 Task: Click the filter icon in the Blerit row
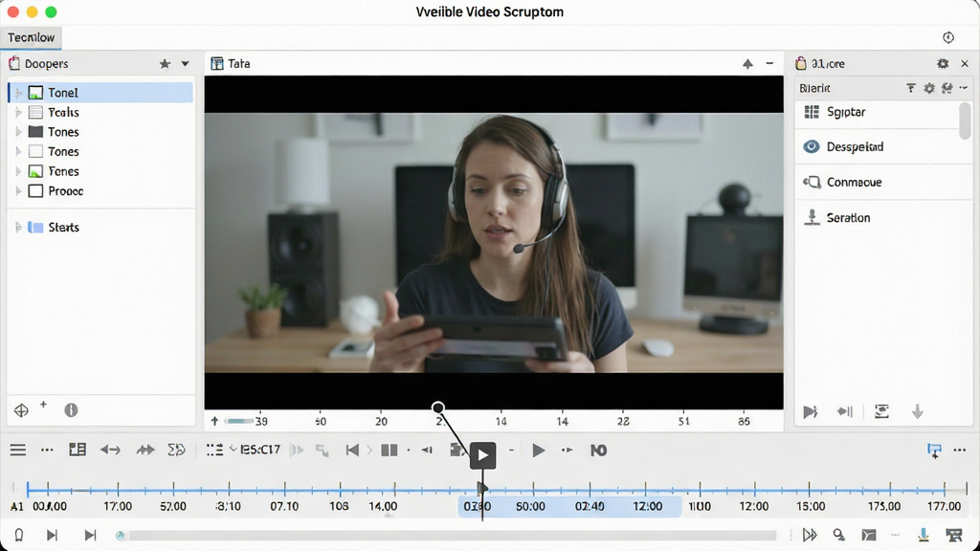[911, 88]
